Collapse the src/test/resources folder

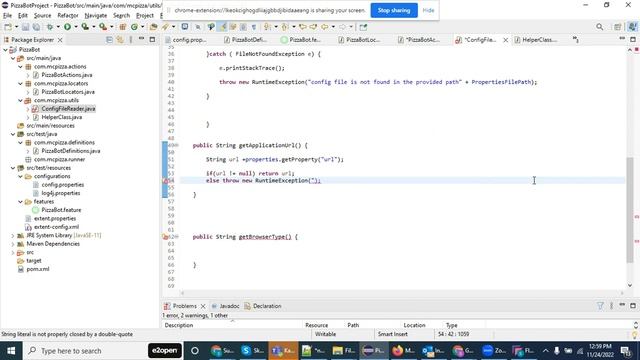click(x=13, y=168)
